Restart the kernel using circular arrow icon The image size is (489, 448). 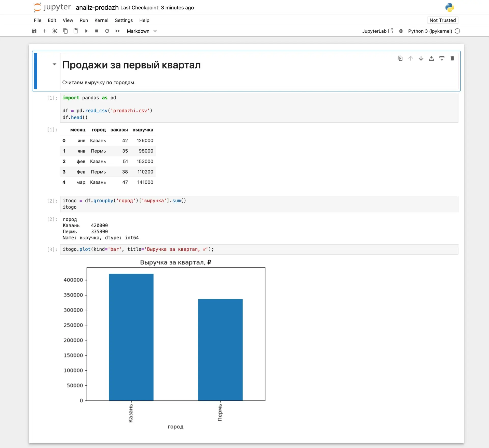click(107, 31)
